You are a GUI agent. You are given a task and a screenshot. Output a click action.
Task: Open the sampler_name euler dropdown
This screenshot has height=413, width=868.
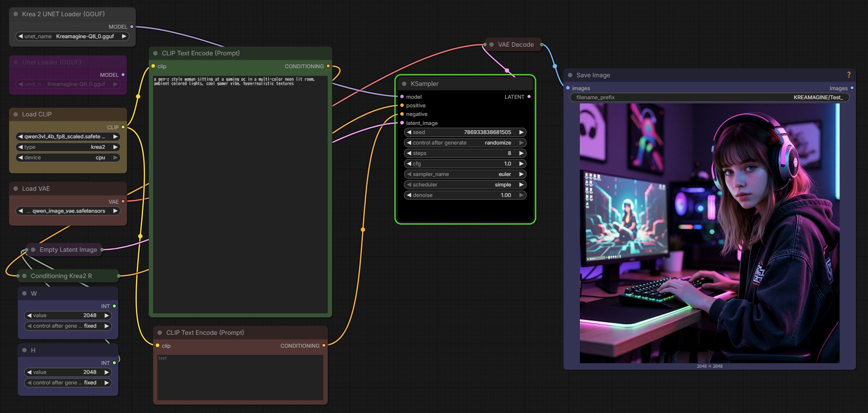click(x=465, y=174)
